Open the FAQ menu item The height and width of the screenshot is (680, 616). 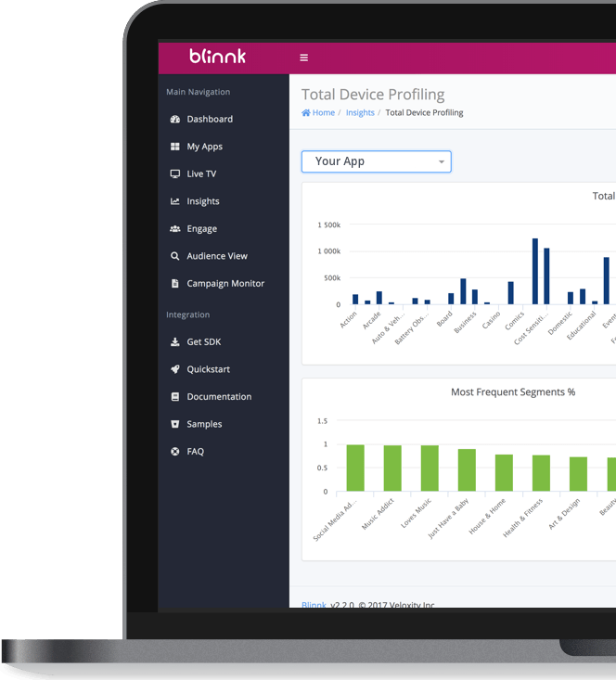(x=195, y=452)
